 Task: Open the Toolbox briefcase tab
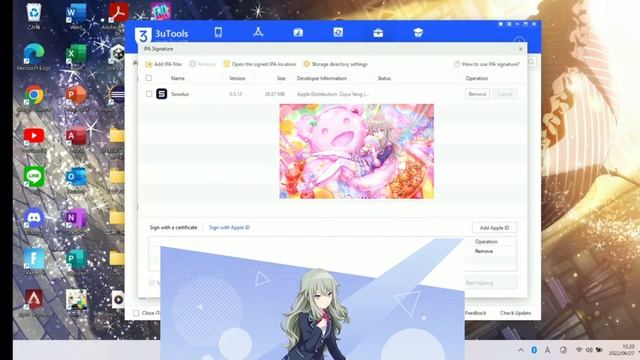click(x=378, y=33)
